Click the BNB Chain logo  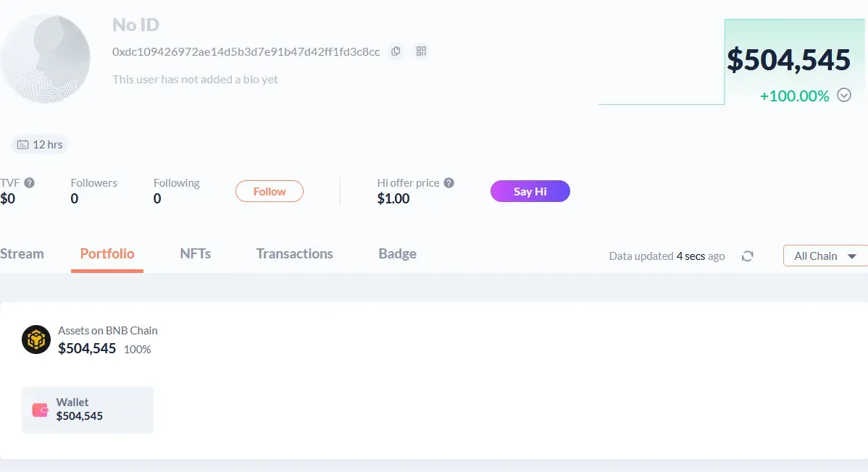pos(36,340)
